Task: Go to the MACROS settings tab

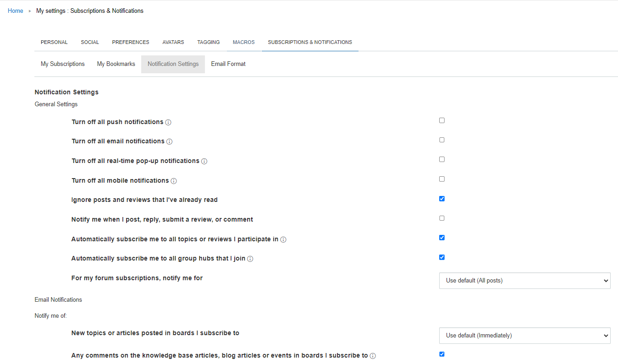Action: click(x=243, y=42)
